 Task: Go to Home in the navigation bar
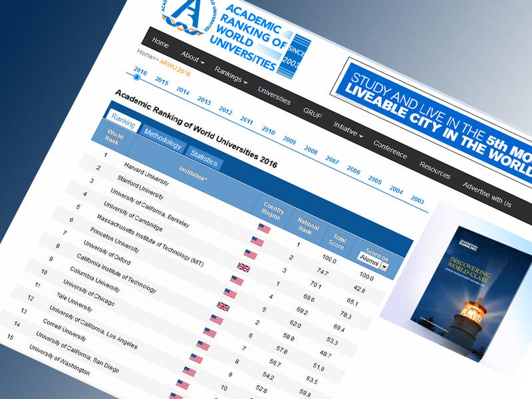pos(160,42)
